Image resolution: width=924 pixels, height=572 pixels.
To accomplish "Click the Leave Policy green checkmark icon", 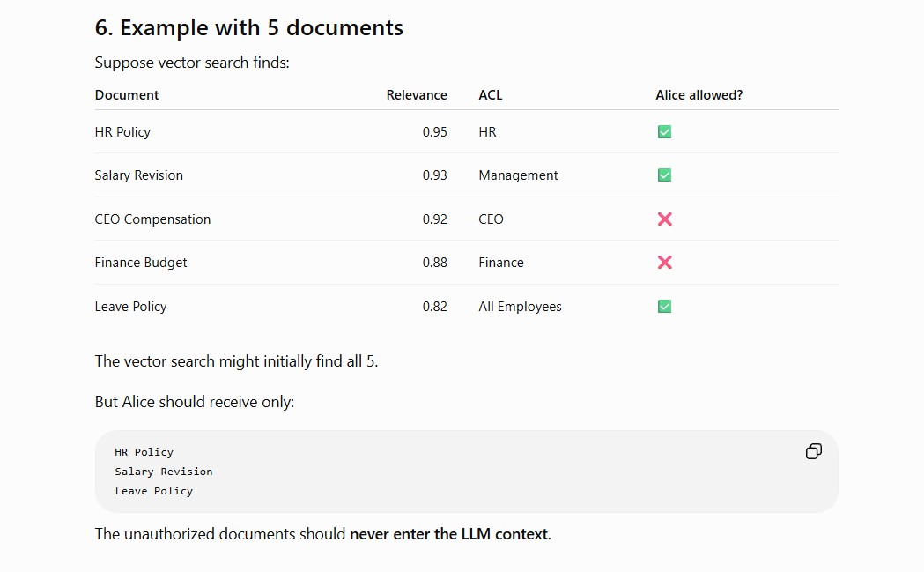I will pos(664,307).
